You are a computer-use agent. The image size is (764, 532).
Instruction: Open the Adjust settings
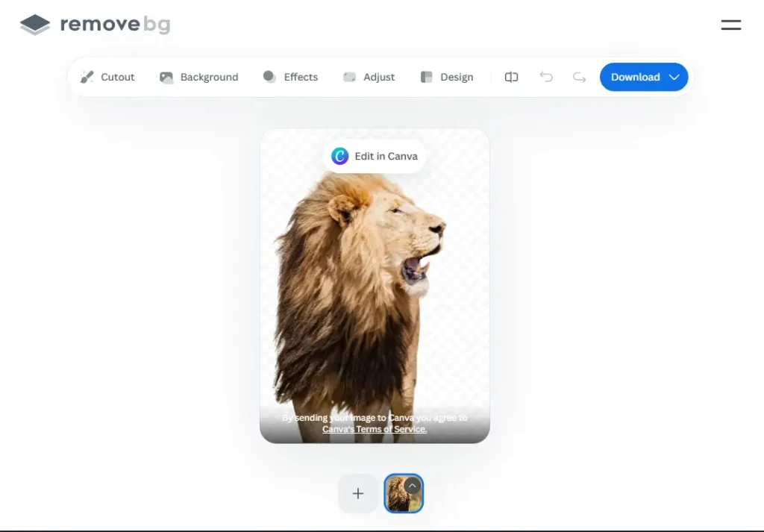coord(369,77)
